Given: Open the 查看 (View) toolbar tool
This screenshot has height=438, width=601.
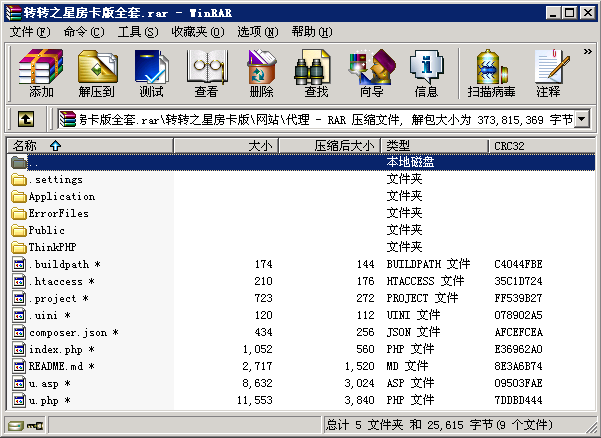Looking at the screenshot, I should click(x=206, y=74).
